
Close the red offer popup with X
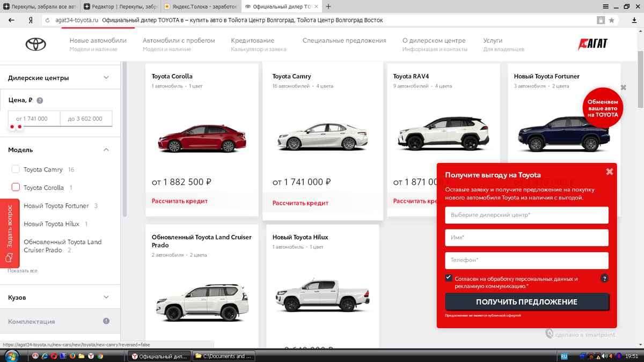(x=610, y=172)
